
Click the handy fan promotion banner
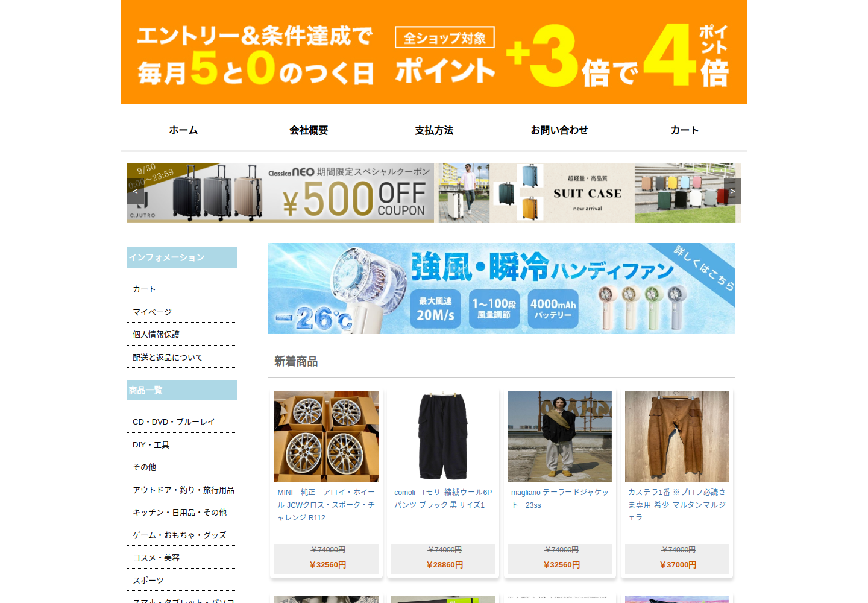[x=502, y=288]
